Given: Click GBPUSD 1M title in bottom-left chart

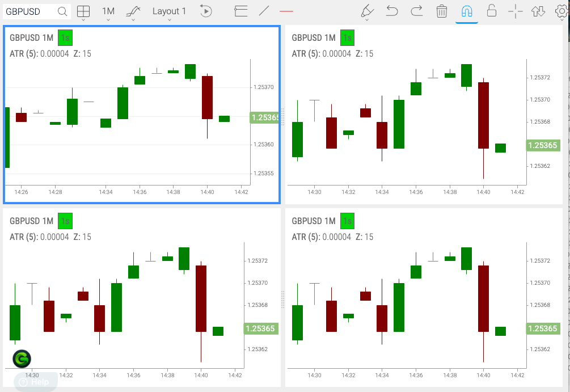Looking at the screenshot, I should coord(32,221).
